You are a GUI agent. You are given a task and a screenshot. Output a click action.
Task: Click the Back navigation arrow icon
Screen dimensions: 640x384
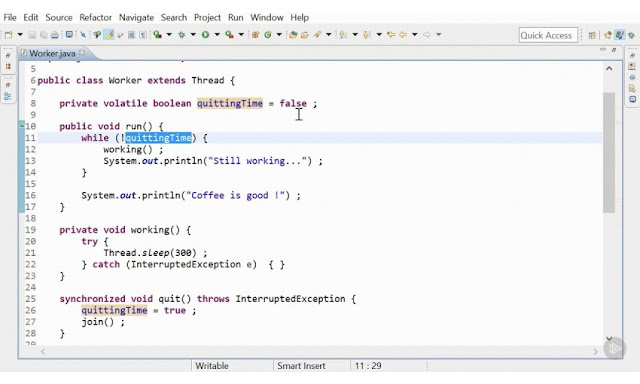pyautogui.click(x=403, y=35)
